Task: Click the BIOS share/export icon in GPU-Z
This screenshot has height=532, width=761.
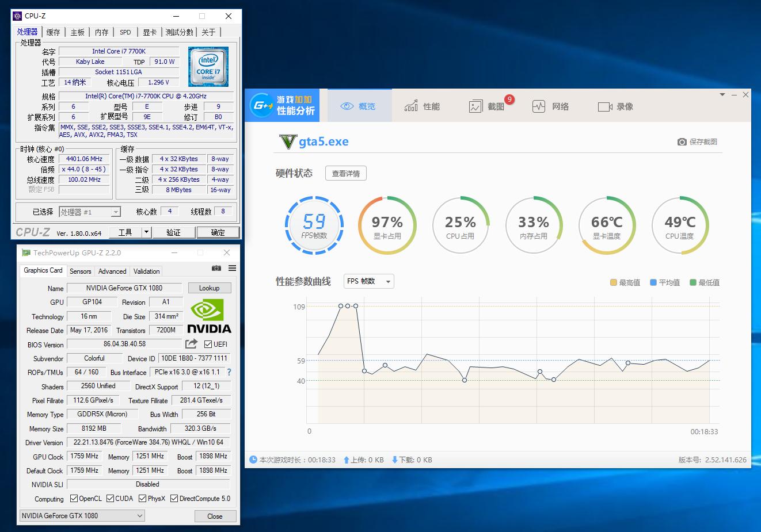Action: (x=191, y=344)
